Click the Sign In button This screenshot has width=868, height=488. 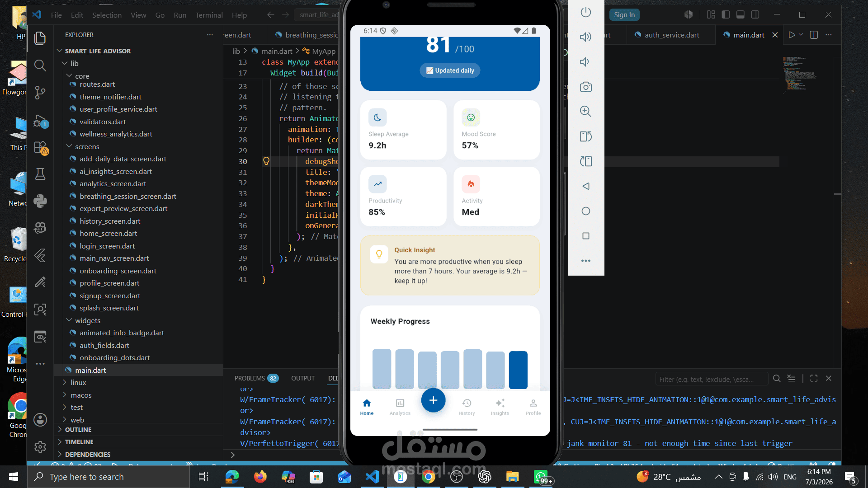pyautogui.click(x=624, y=15)
